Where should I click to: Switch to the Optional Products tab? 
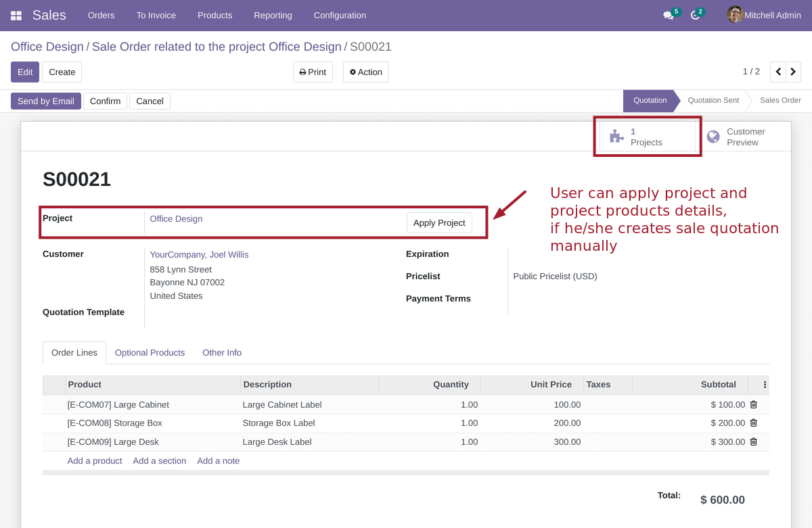(150, 353)
